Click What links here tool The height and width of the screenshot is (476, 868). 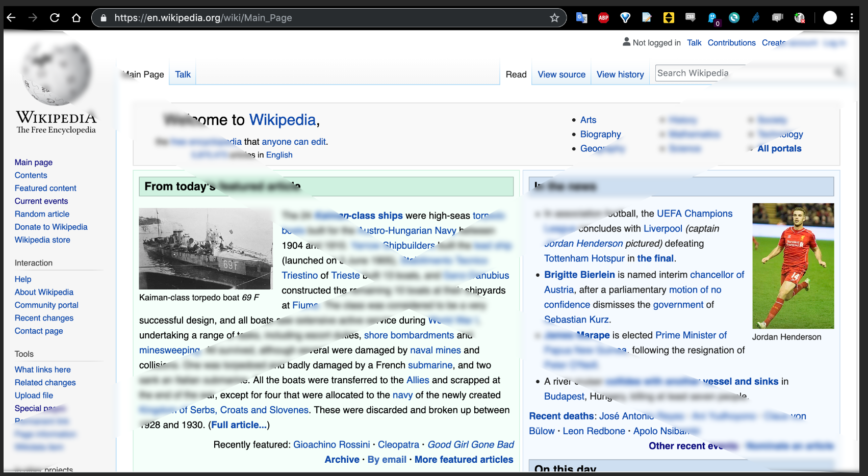click(x=42, y=369)
